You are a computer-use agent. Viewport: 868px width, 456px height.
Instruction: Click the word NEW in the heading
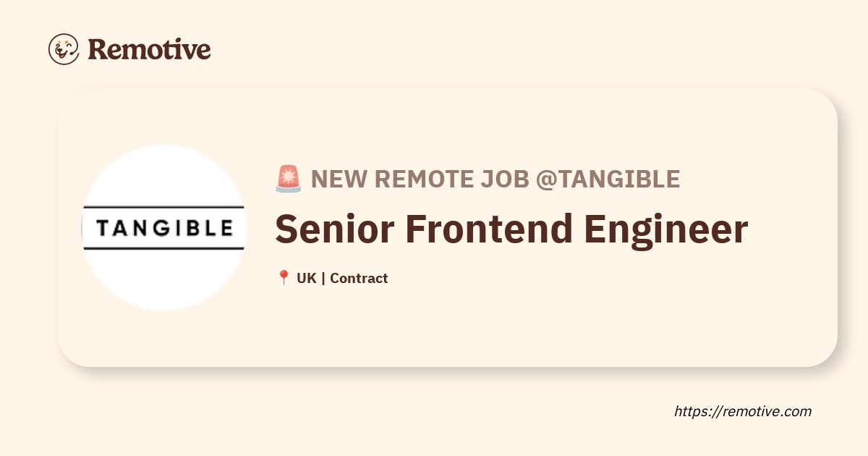339,179
